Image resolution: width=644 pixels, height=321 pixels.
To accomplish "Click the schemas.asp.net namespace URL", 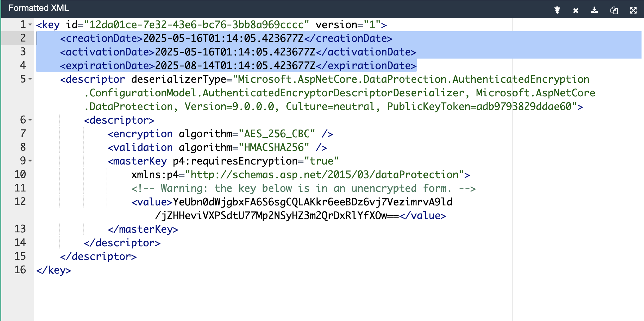I will click(x=324, y=175).
